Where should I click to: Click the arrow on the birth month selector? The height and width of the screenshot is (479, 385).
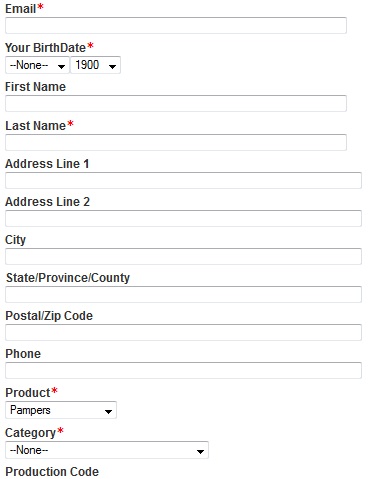click(61, 67)
